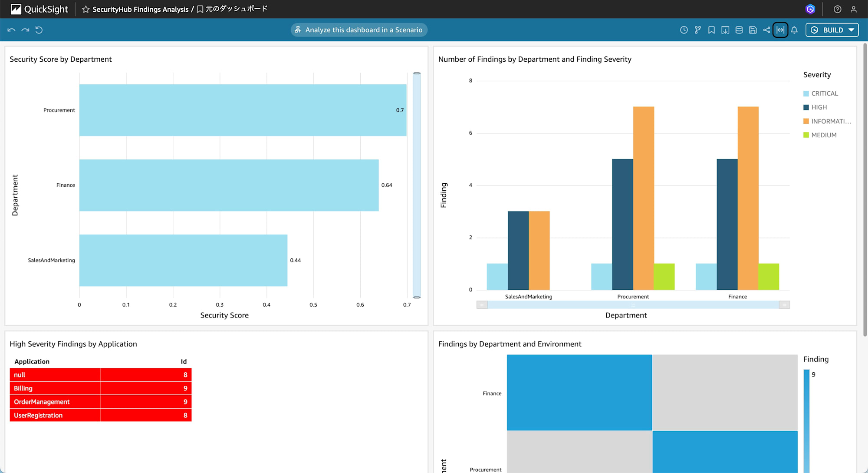Image resolution: width=868 pixels, height=473 pixels.
Task: Click the 0.64 data label on Finance bar
Action: [387, 185]
